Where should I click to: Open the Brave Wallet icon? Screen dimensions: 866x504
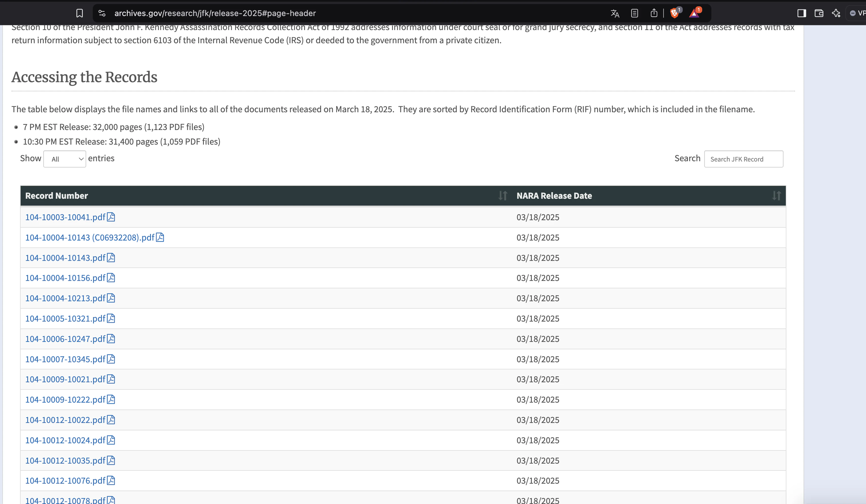click(819, 13)
